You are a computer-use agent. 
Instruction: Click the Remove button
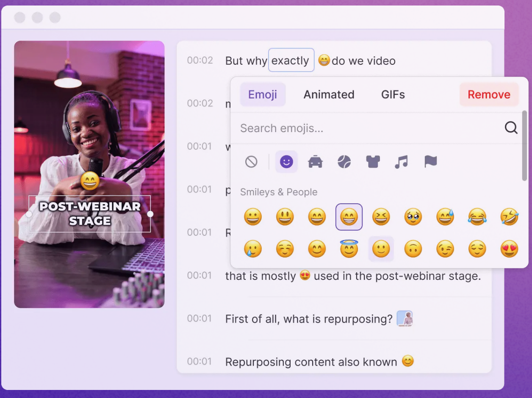pyautogui.click(x=489, y=94)
